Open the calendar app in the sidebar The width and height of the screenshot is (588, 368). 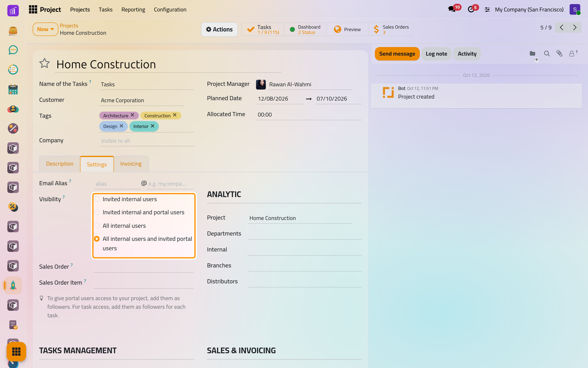13,89
